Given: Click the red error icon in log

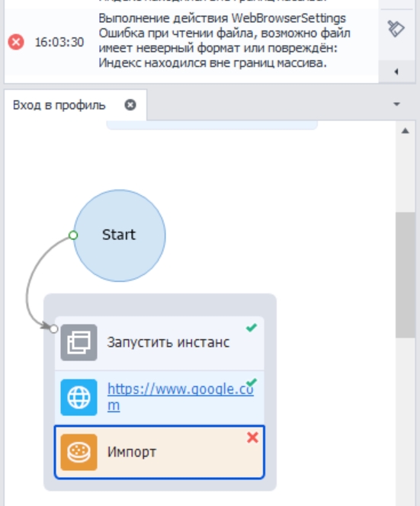Looking at the screenshot, I should click(x=16, y=42).
